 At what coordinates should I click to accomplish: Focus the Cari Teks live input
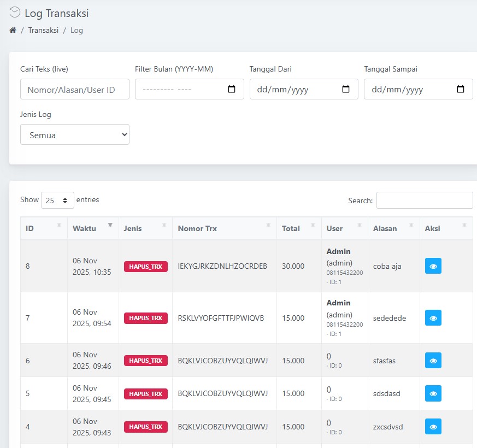pos(74,90)
